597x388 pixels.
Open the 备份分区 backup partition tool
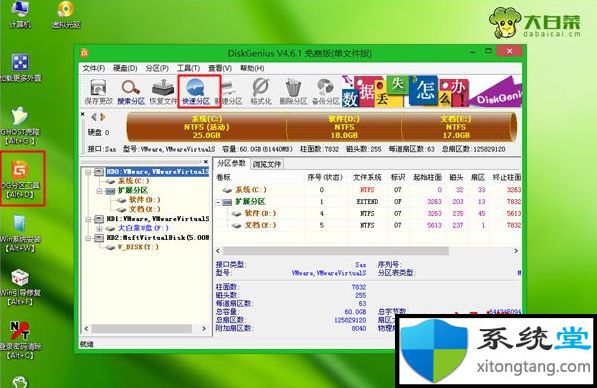click(x=326, y=91)
